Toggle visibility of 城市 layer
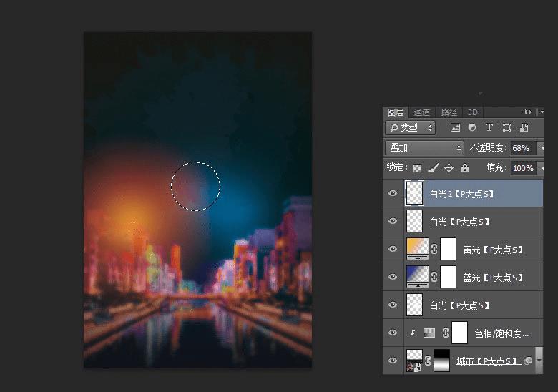Viewport: 558px width, 392px height. pos(393,361)
